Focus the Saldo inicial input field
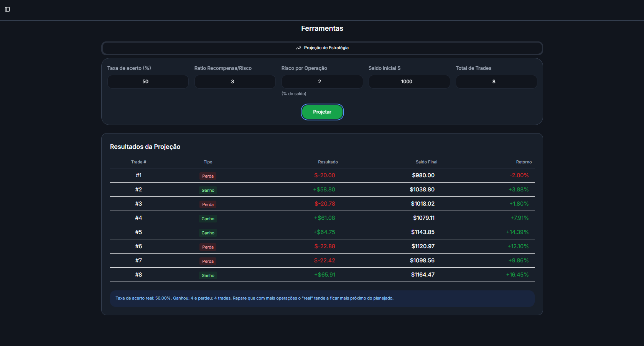The height and width of the screenshot is (346, 644). [409, 82]
